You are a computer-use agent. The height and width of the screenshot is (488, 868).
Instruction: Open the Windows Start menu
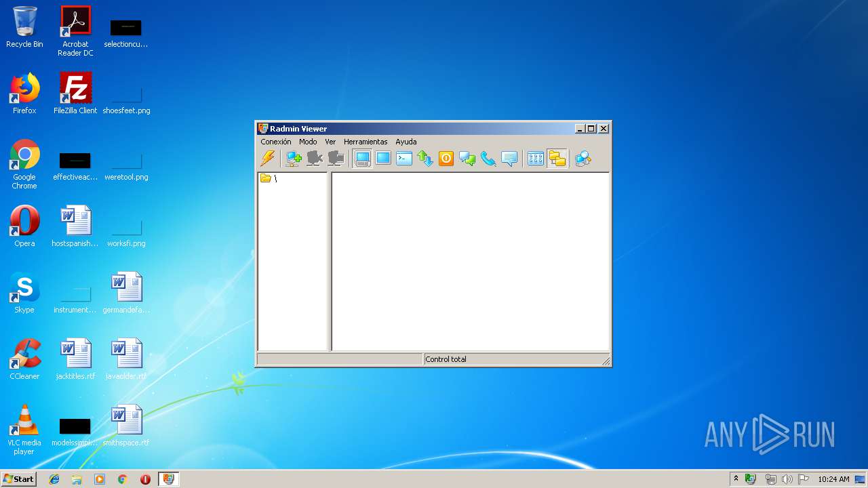(x=18, y=479)
